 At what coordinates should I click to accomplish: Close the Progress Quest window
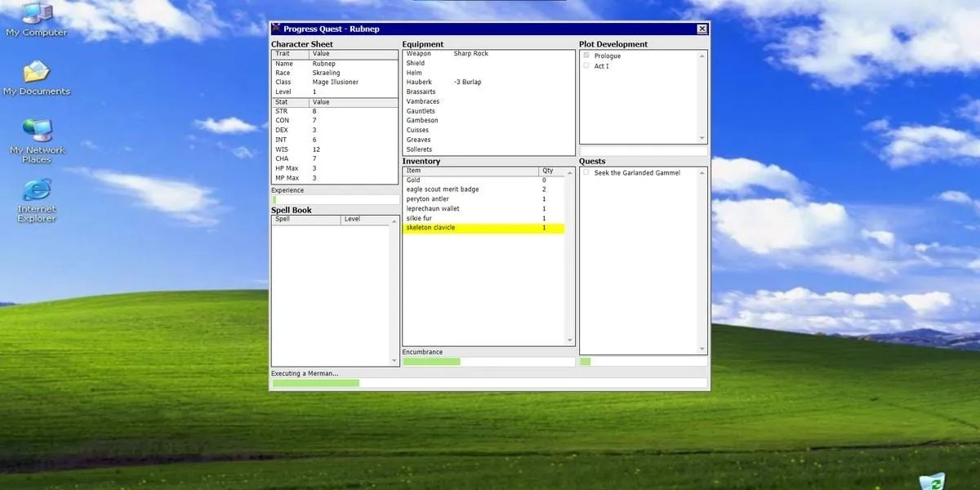702,29
